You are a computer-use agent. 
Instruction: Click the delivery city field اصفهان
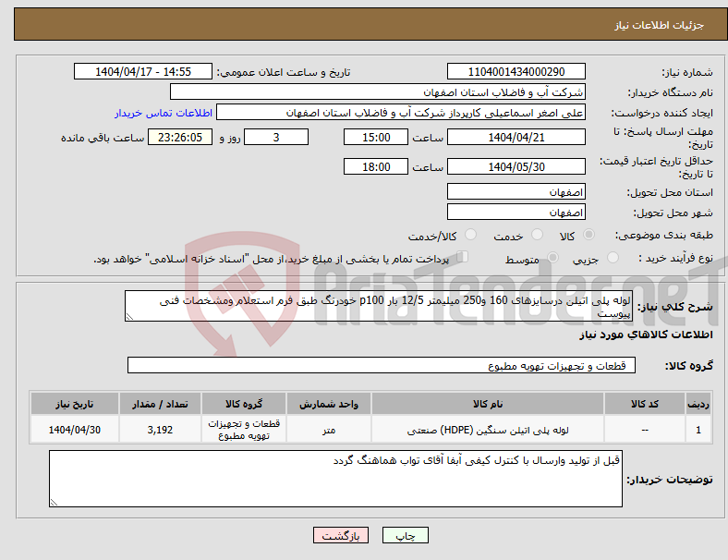[x=516, y=213]
